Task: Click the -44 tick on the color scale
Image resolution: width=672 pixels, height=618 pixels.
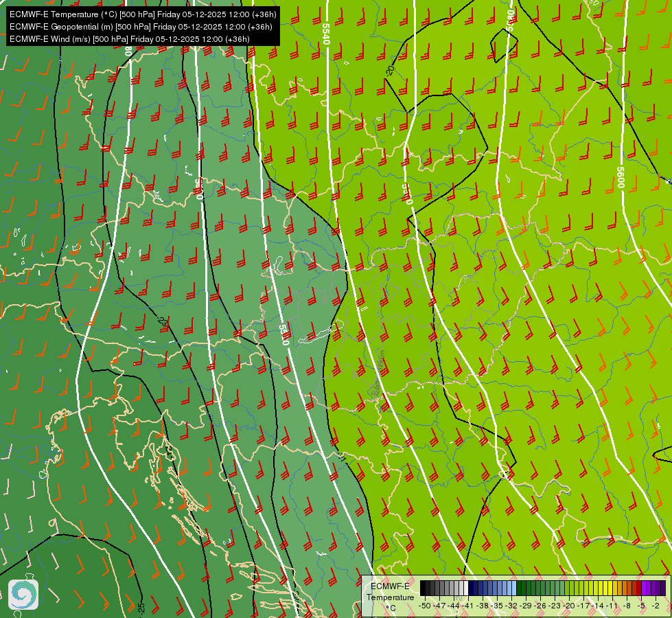Action: click(x=454, y=606)
